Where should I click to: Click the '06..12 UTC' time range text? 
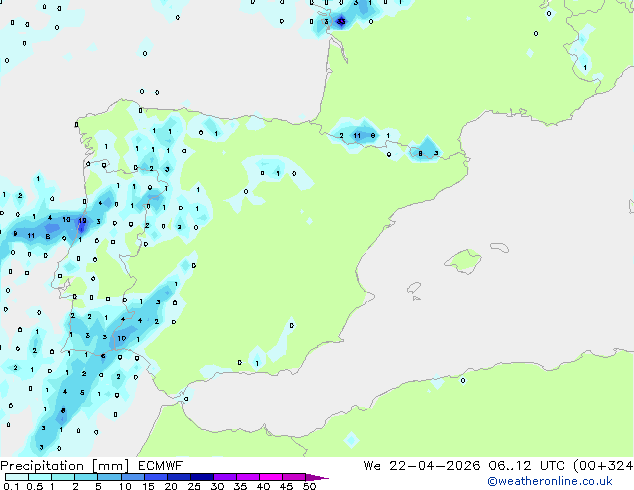(526, 466)
